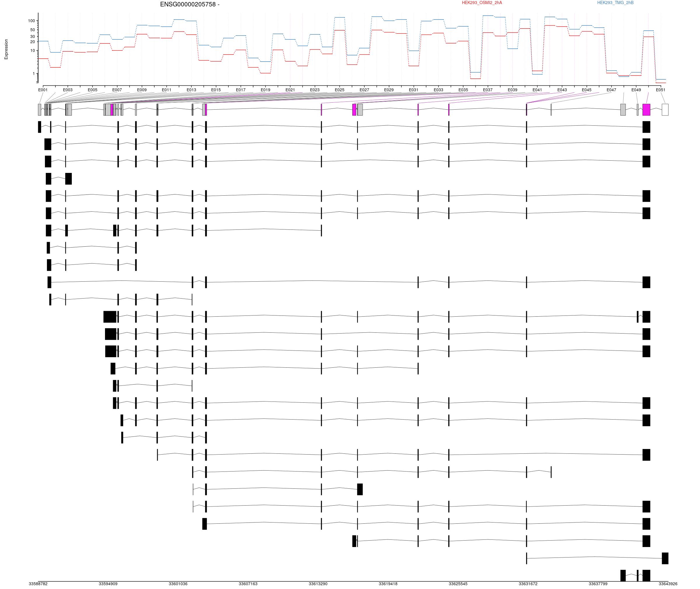Click the y-axis tick value 1
The width and height of the screenshot is (700, 589).
[34, 73]
